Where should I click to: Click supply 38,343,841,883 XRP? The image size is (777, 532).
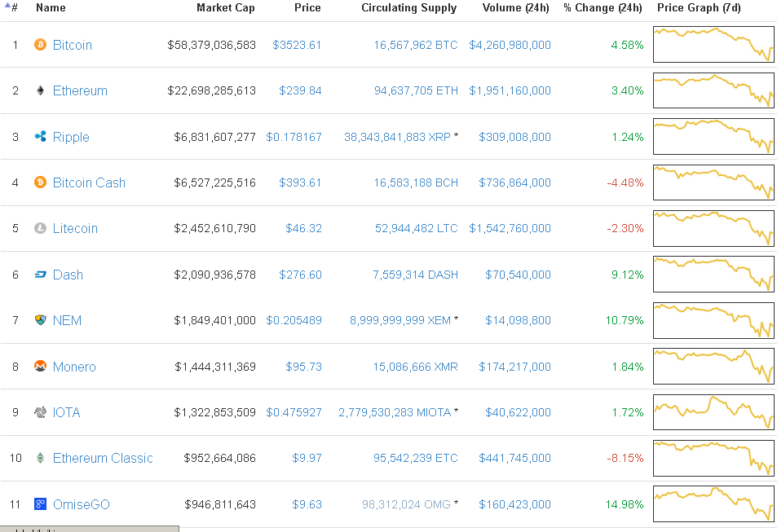tap(397, 137)
